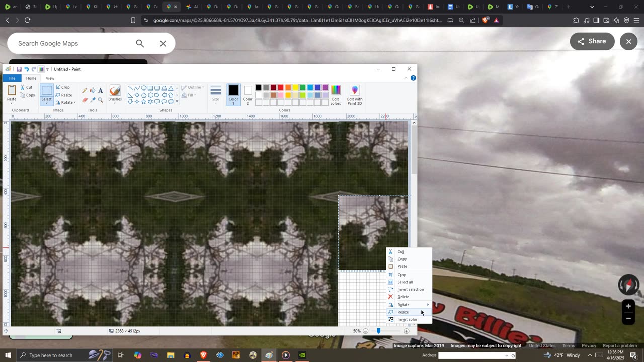Viewport: 644px width, 362px height.
Task: Click zoom out minus in Paint status bar
Action: [x=366, y=331]
